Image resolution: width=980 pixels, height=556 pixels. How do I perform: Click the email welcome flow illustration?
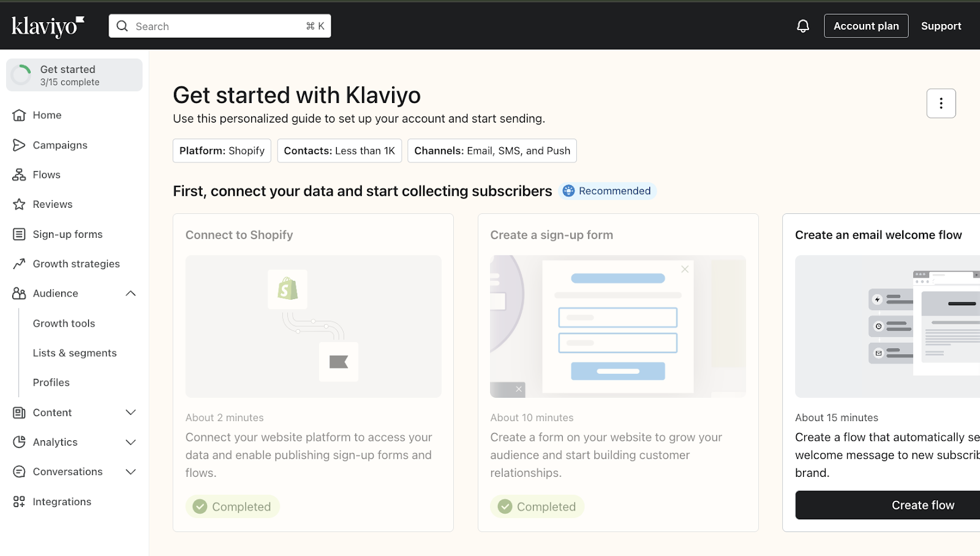point(888,326)
